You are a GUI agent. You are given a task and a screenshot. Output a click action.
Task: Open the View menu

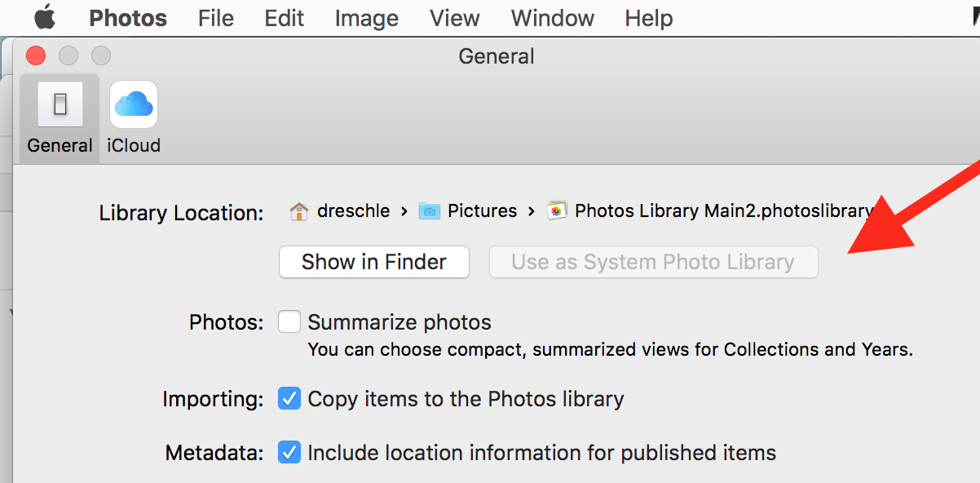(x=454, y=17)
